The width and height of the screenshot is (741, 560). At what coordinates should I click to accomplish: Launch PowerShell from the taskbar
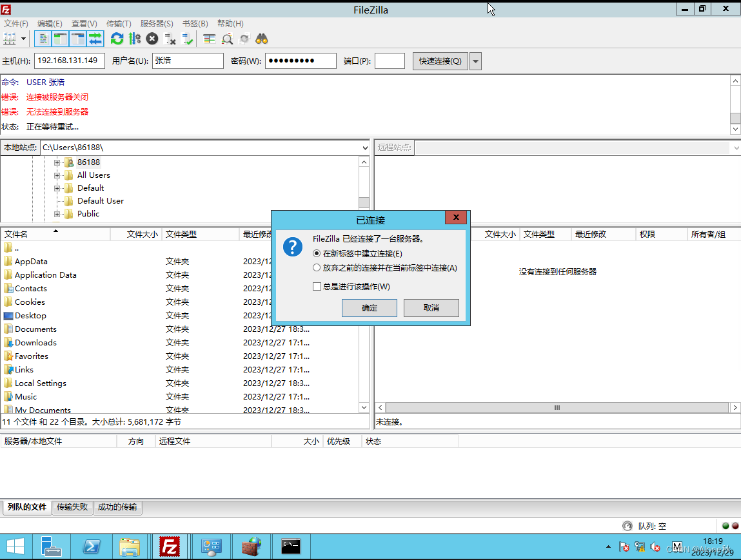91,547
